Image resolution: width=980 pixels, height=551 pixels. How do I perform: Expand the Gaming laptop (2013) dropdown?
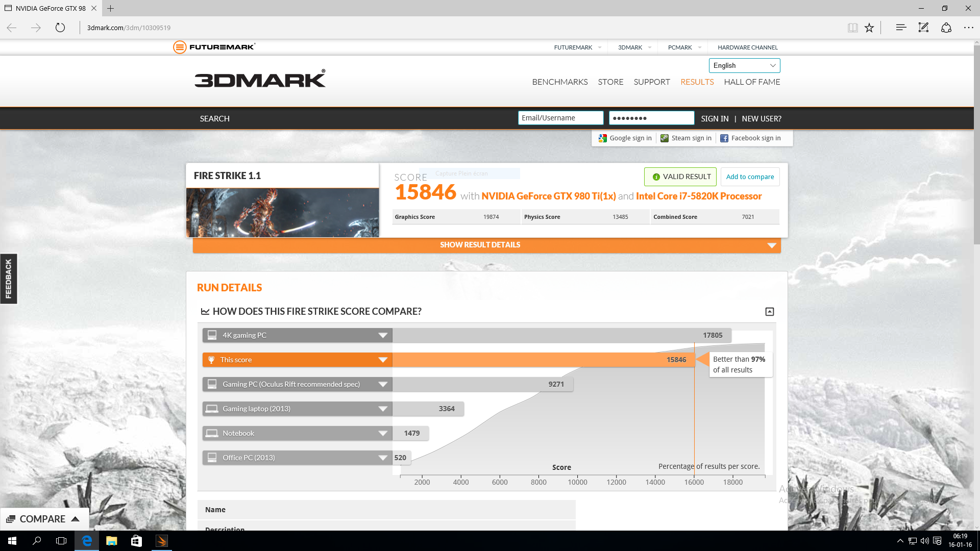(383, 409)
